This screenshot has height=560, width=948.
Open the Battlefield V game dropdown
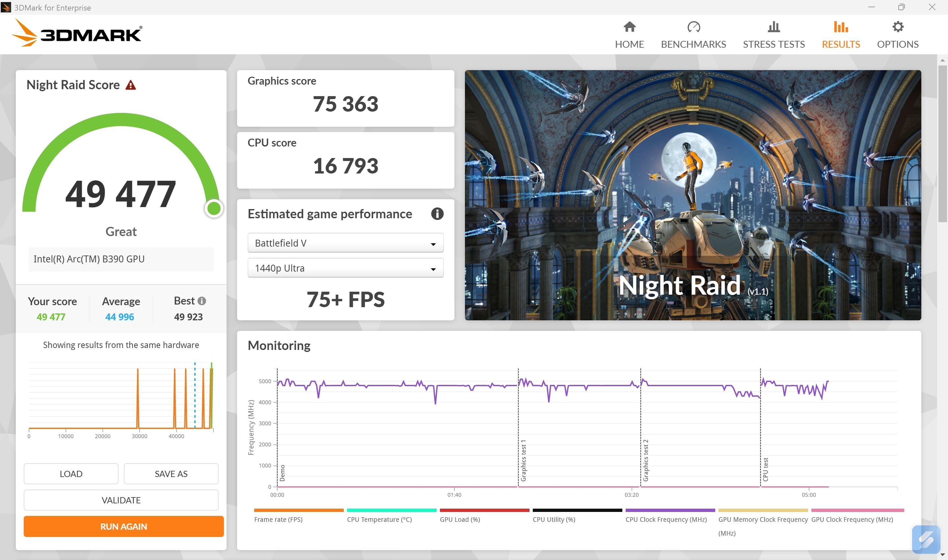[x=345, y=243]
